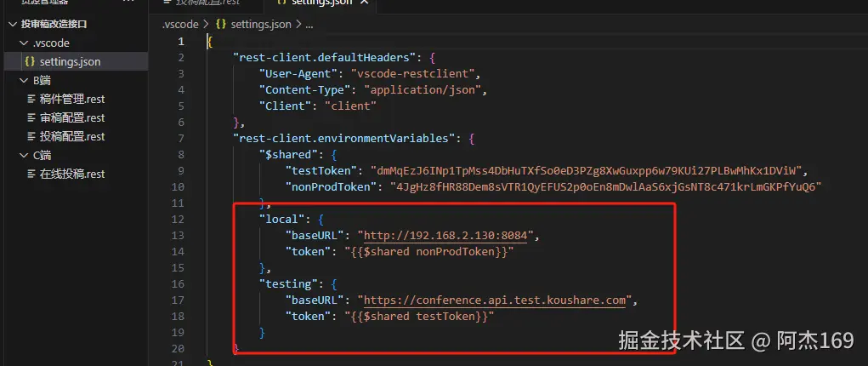
Task: Click the "Content-Type" key
Action: point(305,90)
